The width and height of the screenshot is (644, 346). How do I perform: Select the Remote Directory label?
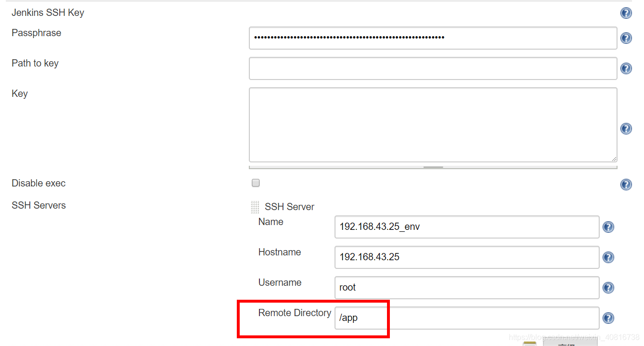click(x=295, y=313)
